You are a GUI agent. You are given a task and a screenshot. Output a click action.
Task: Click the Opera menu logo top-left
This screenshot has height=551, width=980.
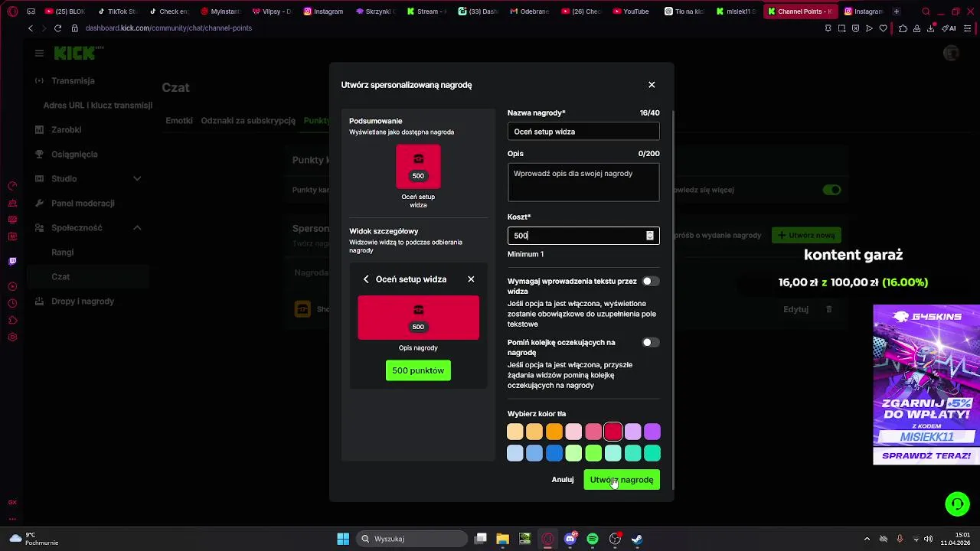point(12,11)
